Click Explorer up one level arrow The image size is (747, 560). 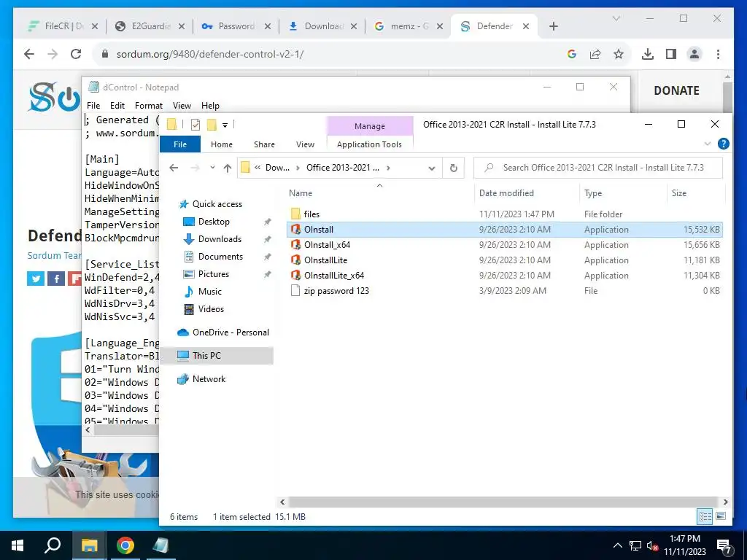click(228, 168)
